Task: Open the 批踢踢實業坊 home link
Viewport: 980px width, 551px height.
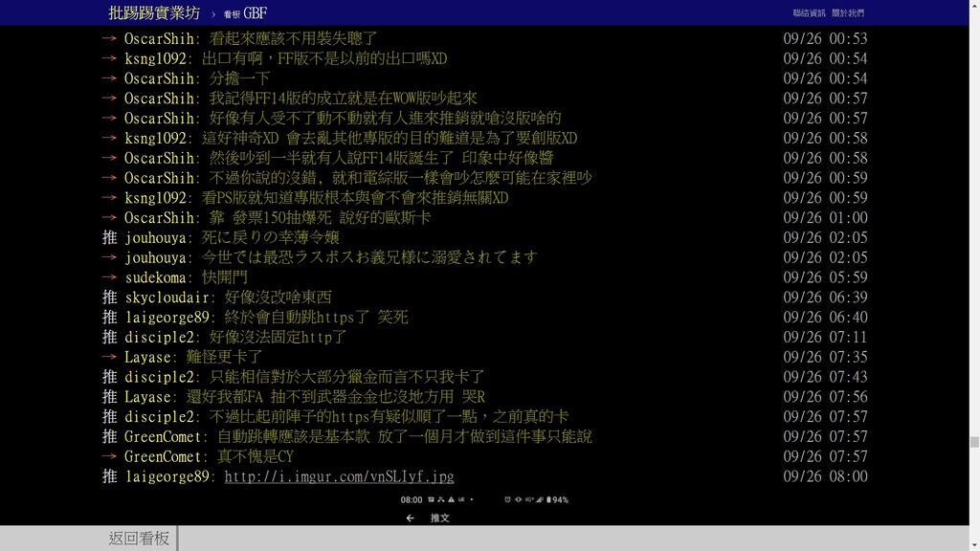Action: (x=154, y=12)
